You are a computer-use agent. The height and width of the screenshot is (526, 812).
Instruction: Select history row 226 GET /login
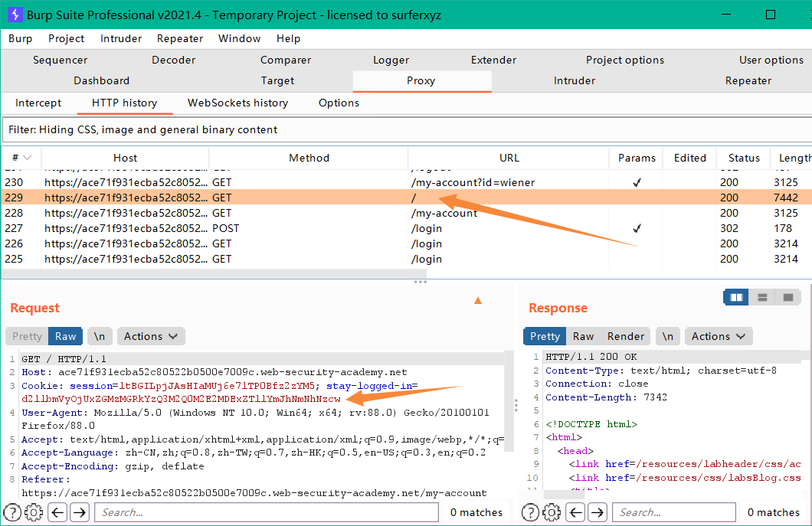(407, 243)
